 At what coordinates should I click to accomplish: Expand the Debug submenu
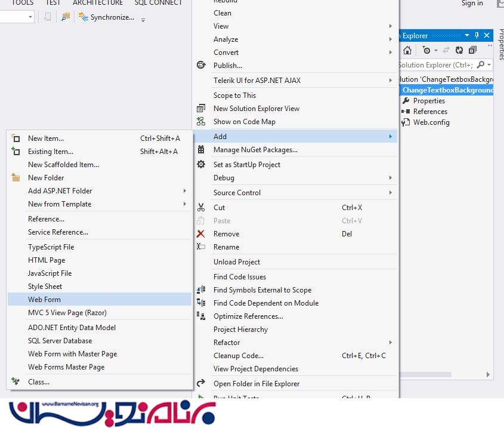(x=296, y=178)
